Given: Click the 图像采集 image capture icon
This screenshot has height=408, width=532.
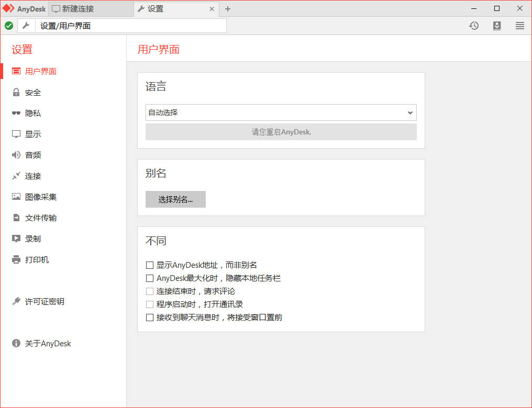Looking at the screenshot, I should (16, 197).
